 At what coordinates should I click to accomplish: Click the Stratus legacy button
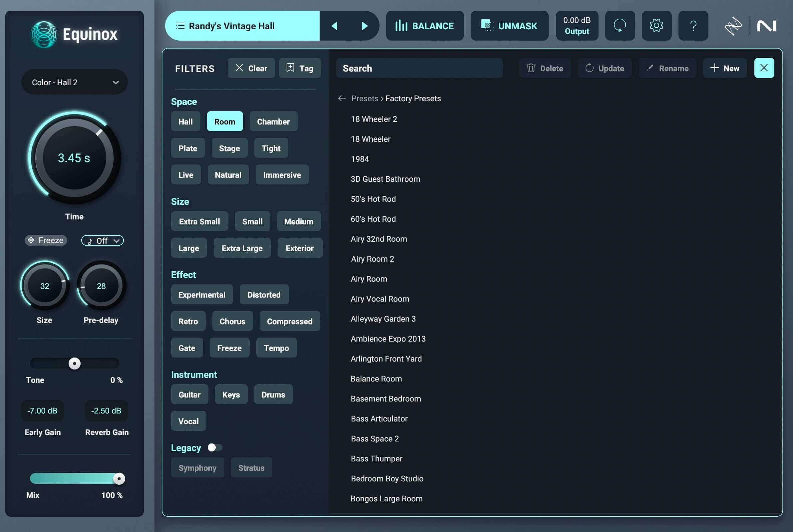(x=251, y=467)
